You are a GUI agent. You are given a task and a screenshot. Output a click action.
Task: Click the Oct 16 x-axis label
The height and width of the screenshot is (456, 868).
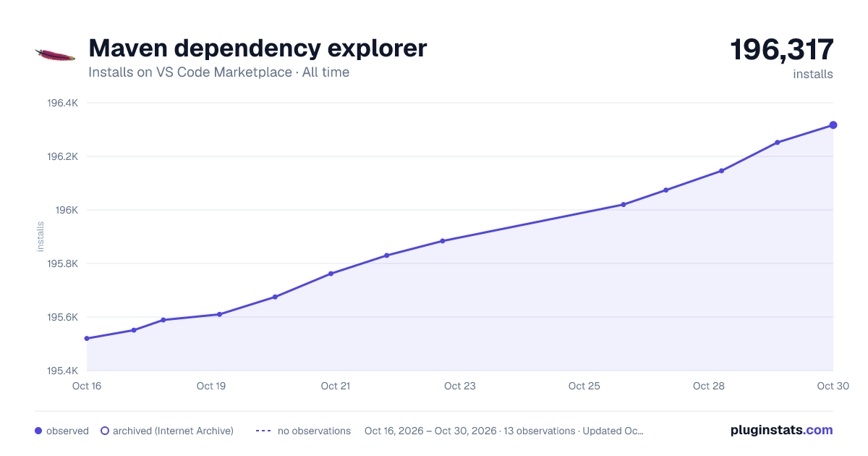point(87,386)
